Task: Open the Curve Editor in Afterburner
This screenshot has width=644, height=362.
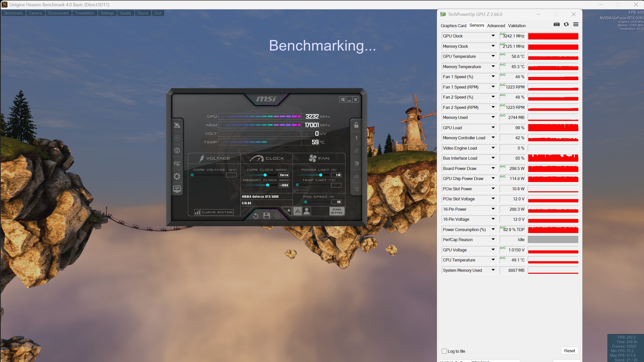Action: coord(214,212)
